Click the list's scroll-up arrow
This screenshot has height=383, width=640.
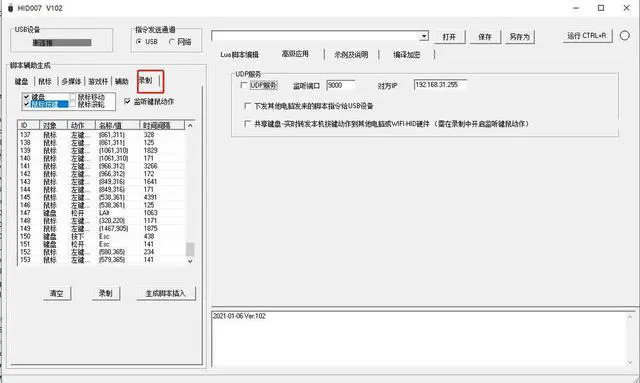190,125
